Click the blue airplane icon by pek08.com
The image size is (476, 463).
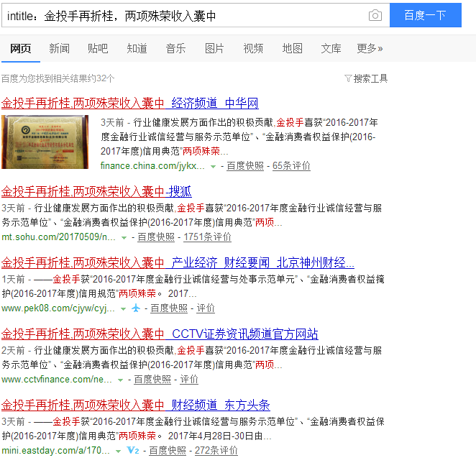136,308
